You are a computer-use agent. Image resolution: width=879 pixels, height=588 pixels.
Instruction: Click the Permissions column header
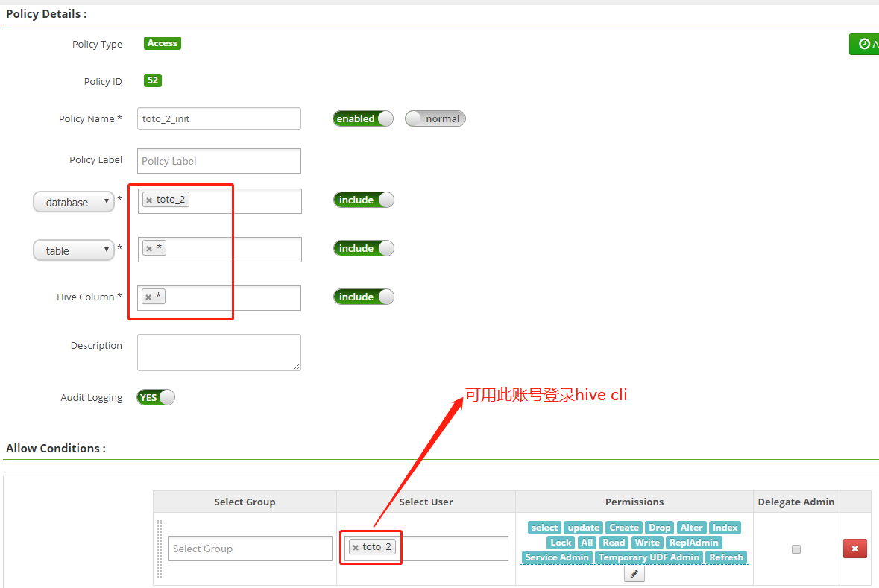[x=634, y=502]
